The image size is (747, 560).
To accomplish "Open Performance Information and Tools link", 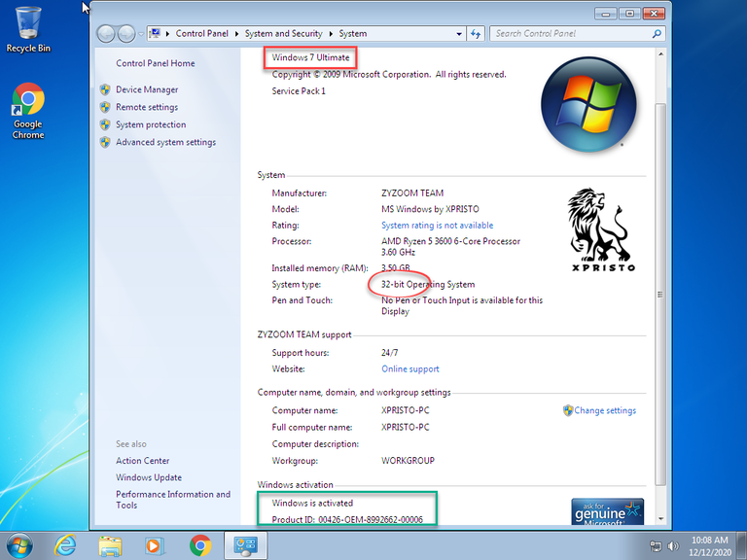I will pos(173,500).
